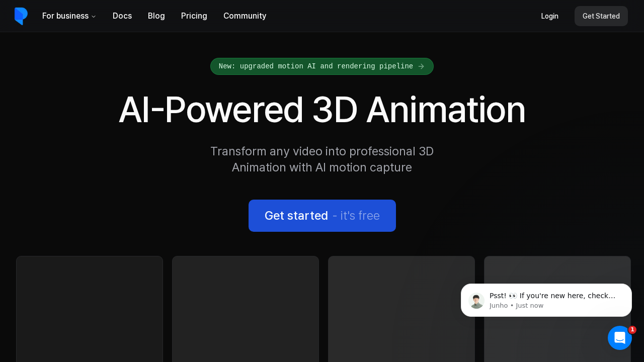
Task: Click Junho's avatar in the chat popup
Action: click(x=476, y=300)
